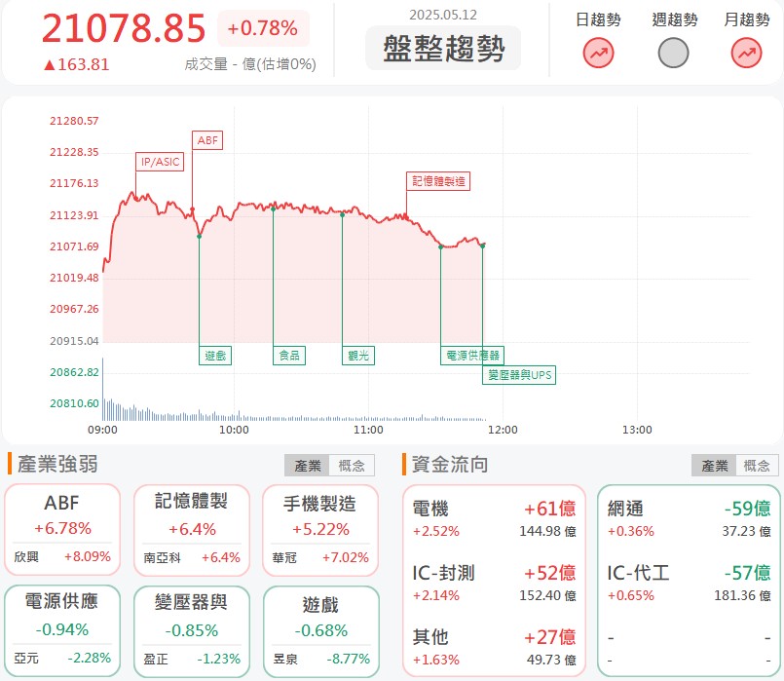The width and height of the screenshot is (784, 681).
Task: Switch 資金流向 panel to 產業 tab
Action: 714,466
